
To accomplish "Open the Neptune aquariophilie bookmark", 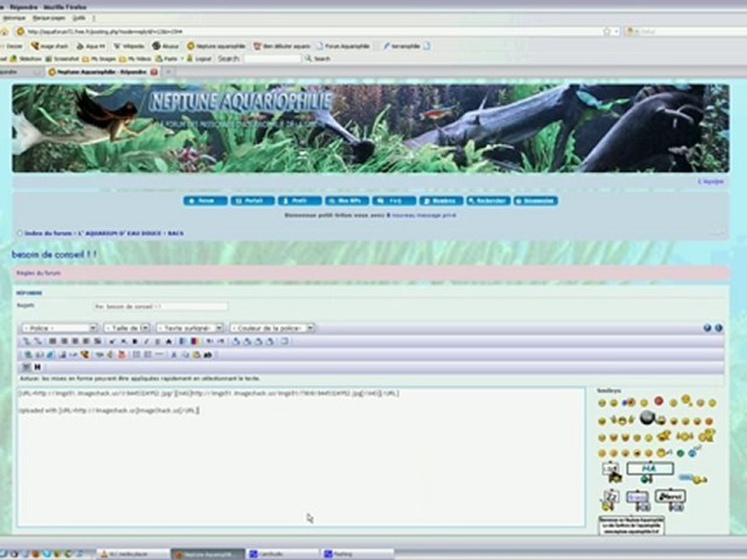I will (216, 46).
